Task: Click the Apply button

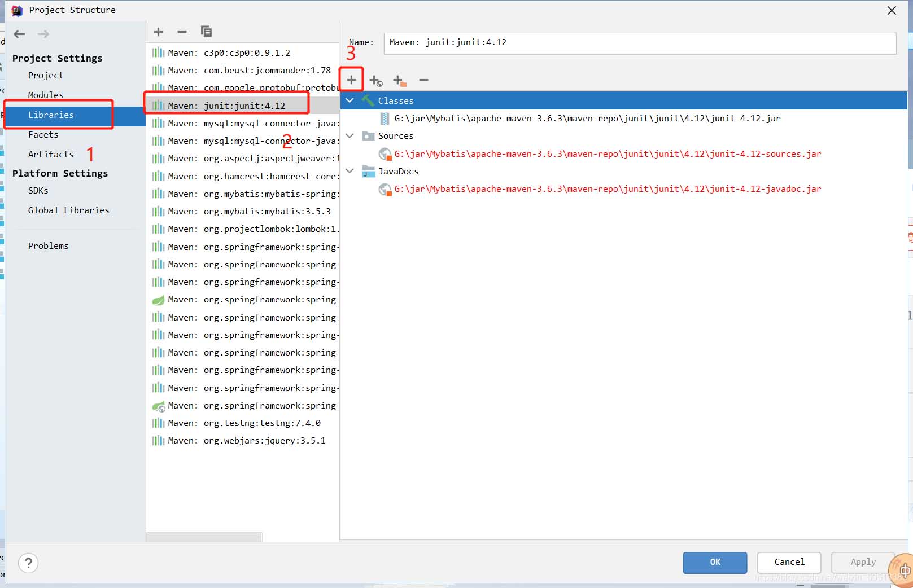Action: pos(863,562)
